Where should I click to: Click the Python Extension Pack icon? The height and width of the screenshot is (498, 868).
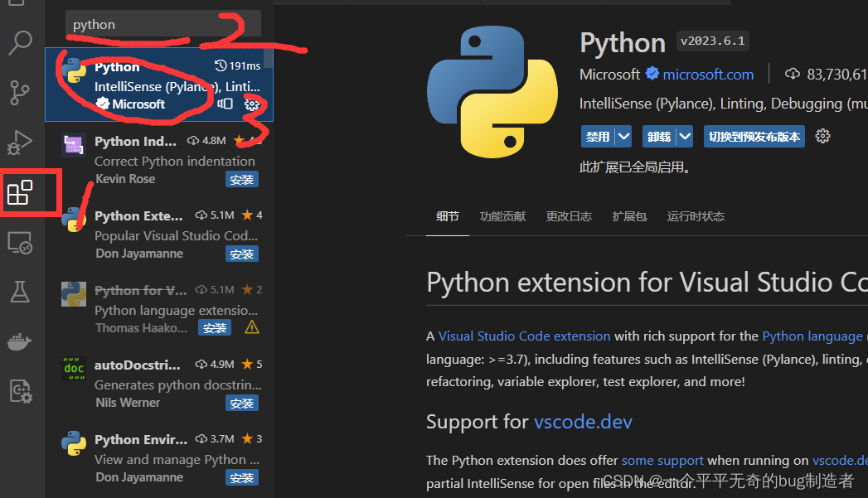(x=74, y=220)
